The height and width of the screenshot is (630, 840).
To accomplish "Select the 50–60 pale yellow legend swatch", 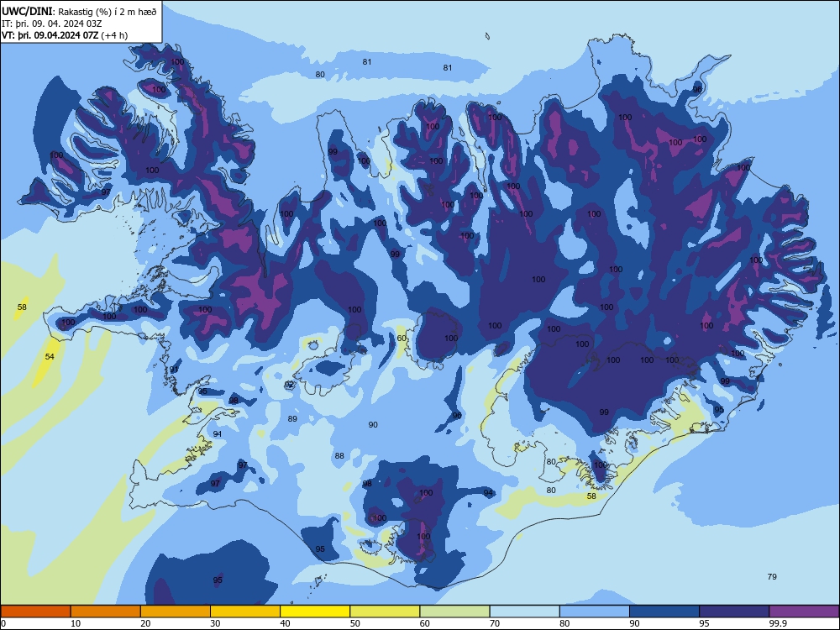I will [x=385, y=612].
